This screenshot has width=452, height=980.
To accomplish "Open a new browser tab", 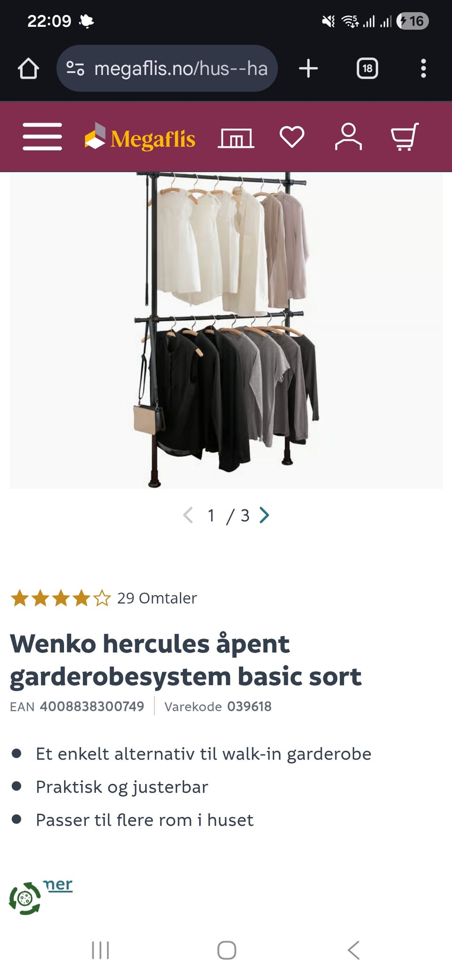I will pyautogui.click(x=308, y=68).
